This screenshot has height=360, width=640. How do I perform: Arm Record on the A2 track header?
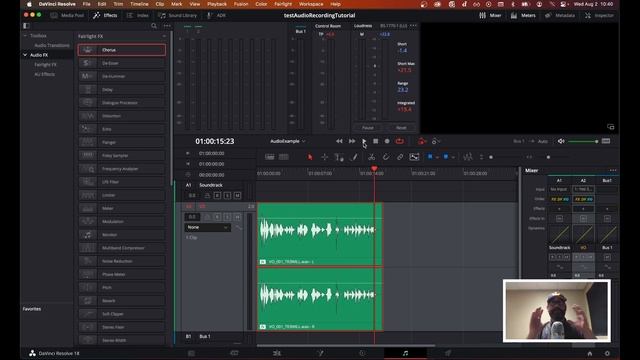tap(217, 217)
